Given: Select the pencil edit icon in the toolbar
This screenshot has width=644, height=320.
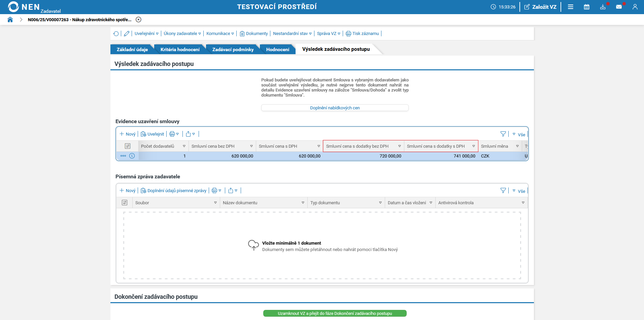Looking at the screenshot, I should pyautogui.click(x=127, y=33).
